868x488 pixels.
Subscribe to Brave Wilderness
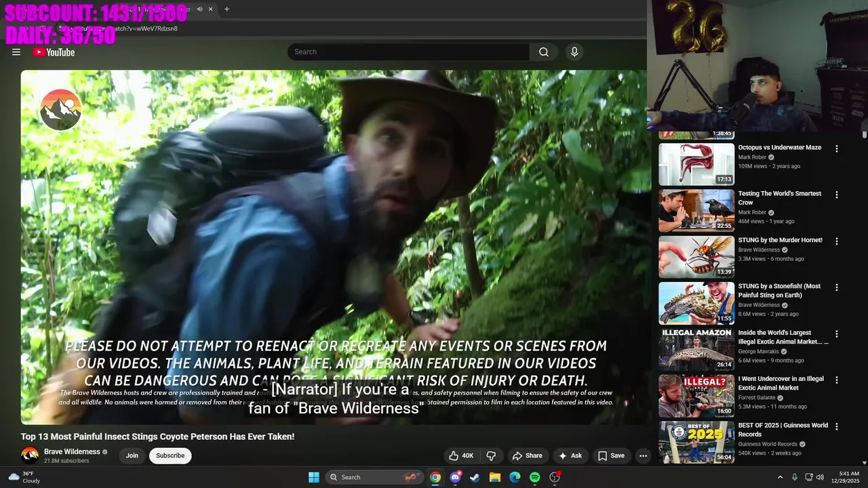click(x=170, y=455)
